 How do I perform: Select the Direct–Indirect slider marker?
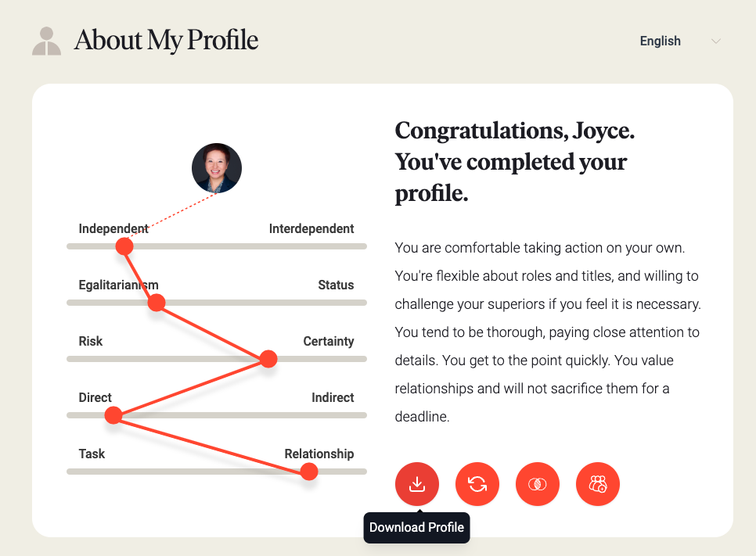click(x=113, y=414)
